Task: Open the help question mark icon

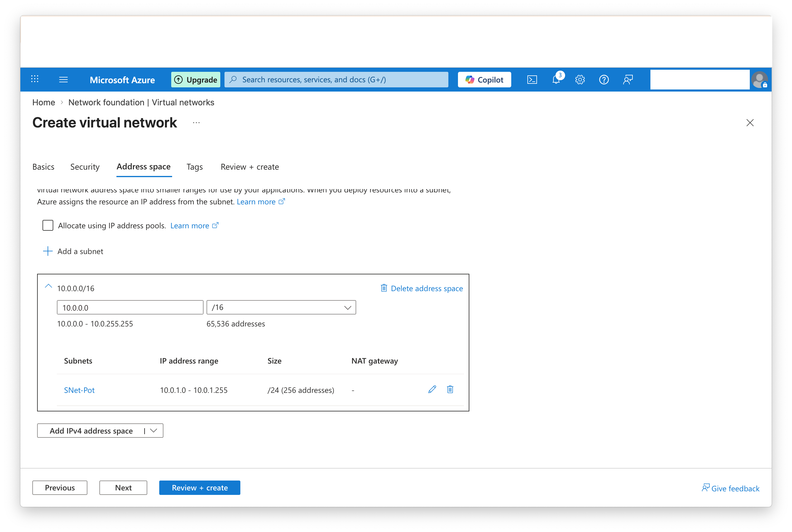Action: pyautogui.click(x=604, y=80)
